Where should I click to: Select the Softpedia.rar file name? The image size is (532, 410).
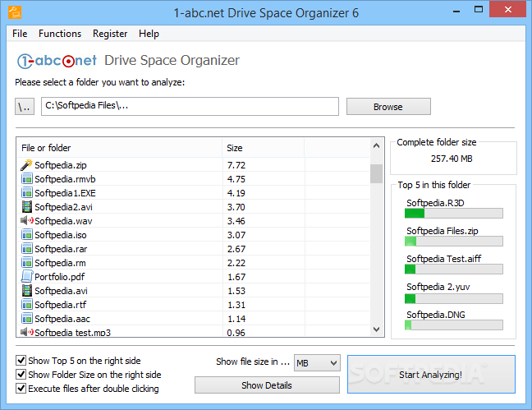point(61,249)
